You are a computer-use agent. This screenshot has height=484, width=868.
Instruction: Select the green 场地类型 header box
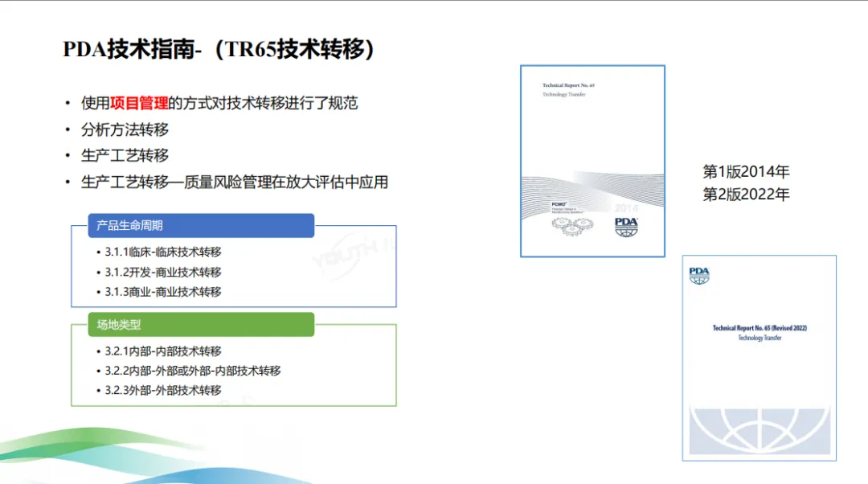pos(201,325)
